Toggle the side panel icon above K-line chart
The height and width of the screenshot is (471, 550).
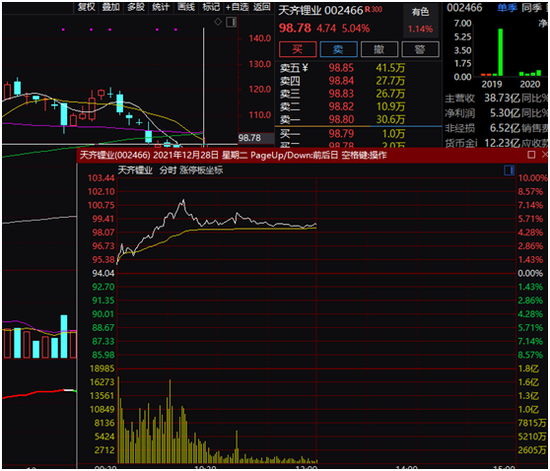click(231, 22)
